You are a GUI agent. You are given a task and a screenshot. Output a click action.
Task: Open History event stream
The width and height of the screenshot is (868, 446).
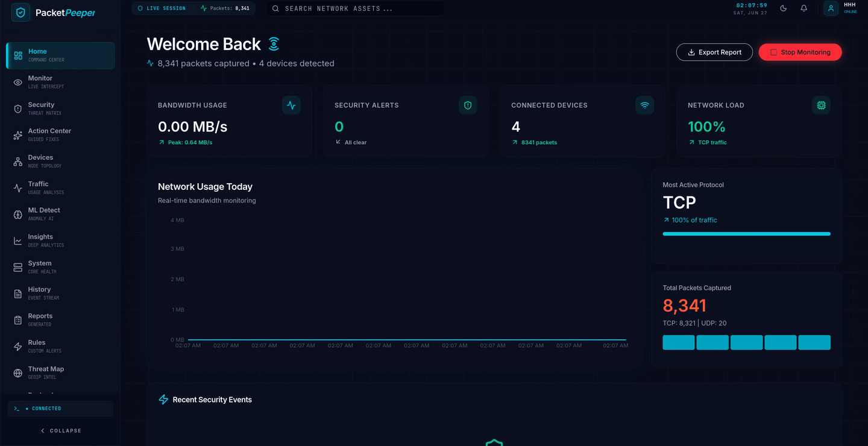pos(60,294)
